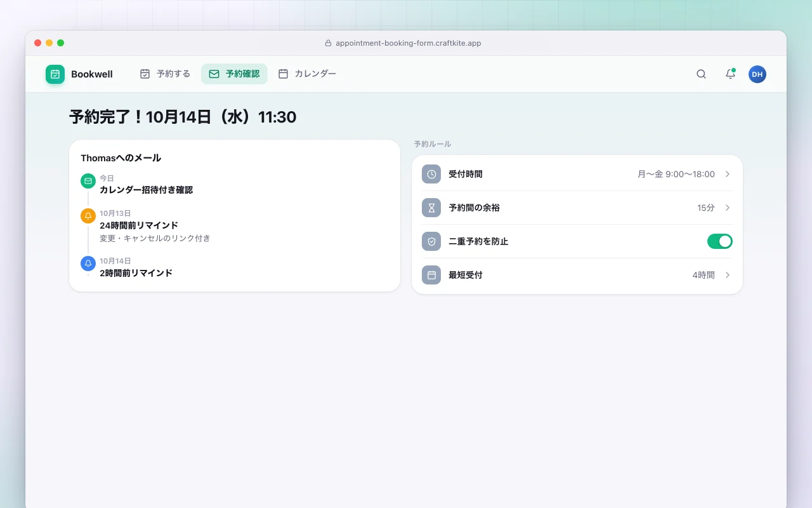Click the 予約ルール section label
This screenshot has height=508, width=812.
(x=433, y=144)
